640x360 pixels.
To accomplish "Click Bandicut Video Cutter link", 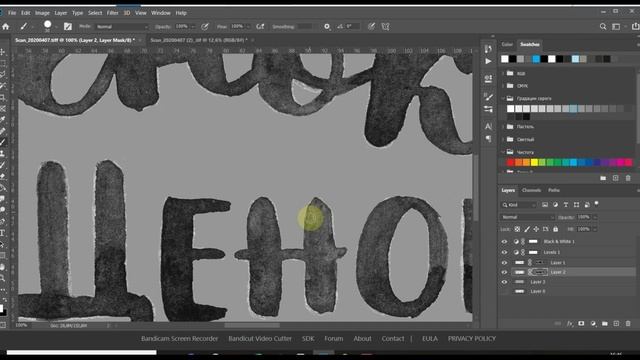I will click(x=260, y=338).
